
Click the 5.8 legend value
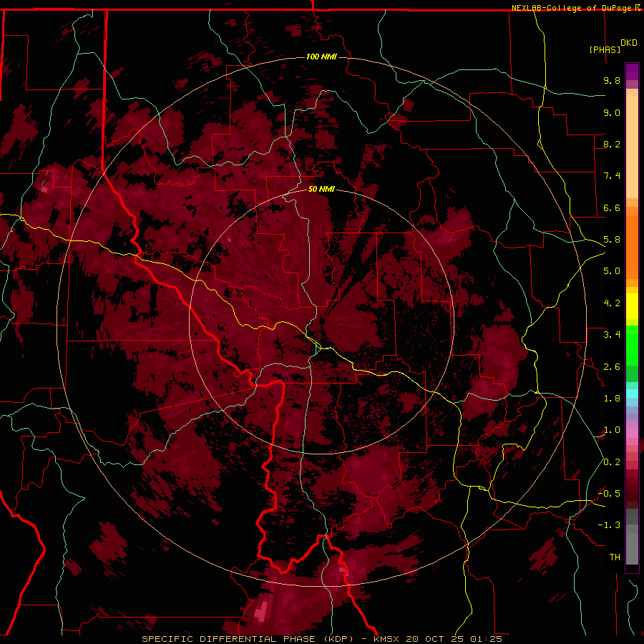612,240
